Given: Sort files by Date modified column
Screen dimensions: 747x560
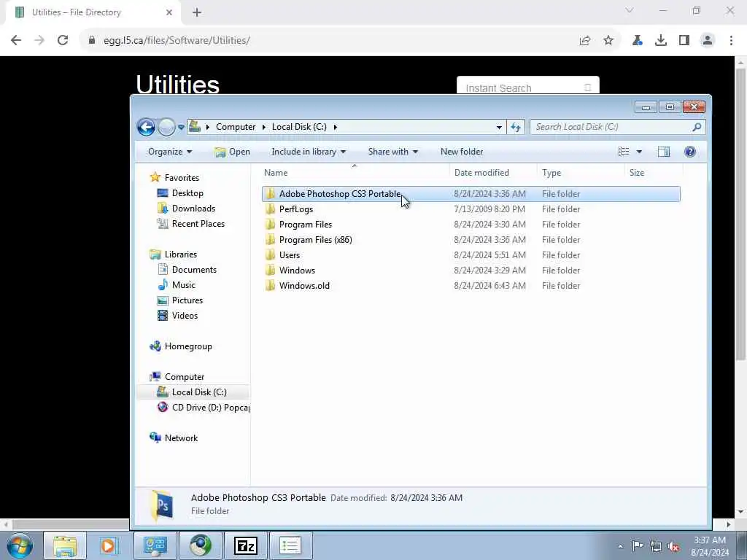Looking at the screenshot, I should click(x=493, y=172).
